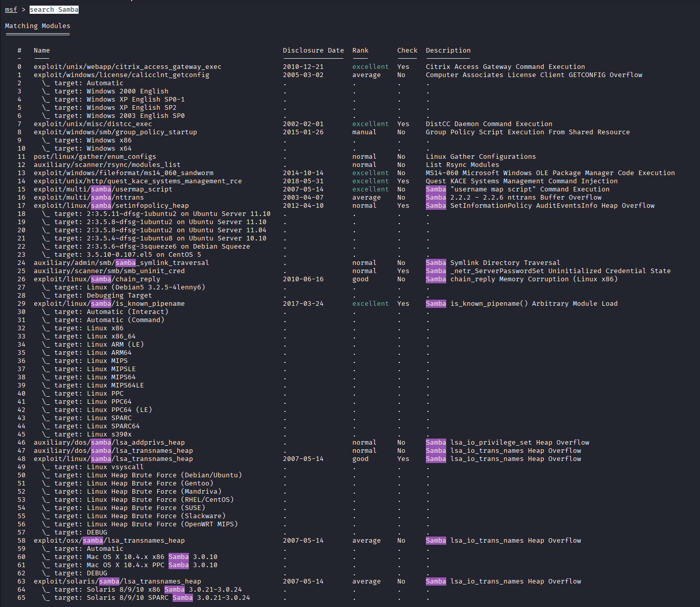Click the Name column header
This screenshot has width=700, height=607.
[41, 51]
